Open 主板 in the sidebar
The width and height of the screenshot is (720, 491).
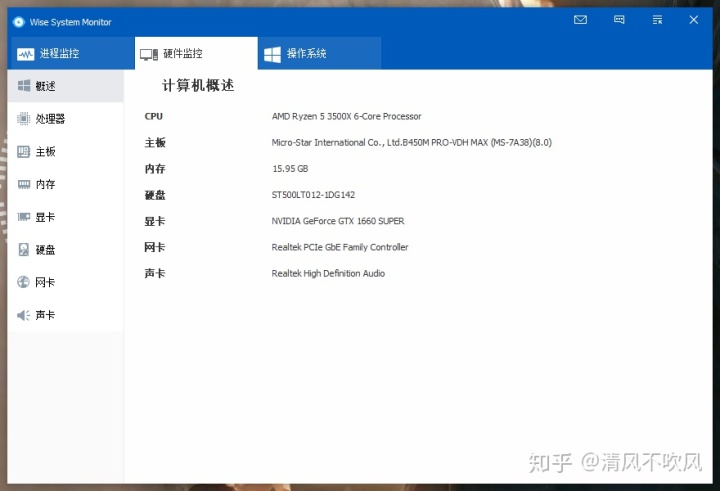pyautogui.click(x=66, y=152)
